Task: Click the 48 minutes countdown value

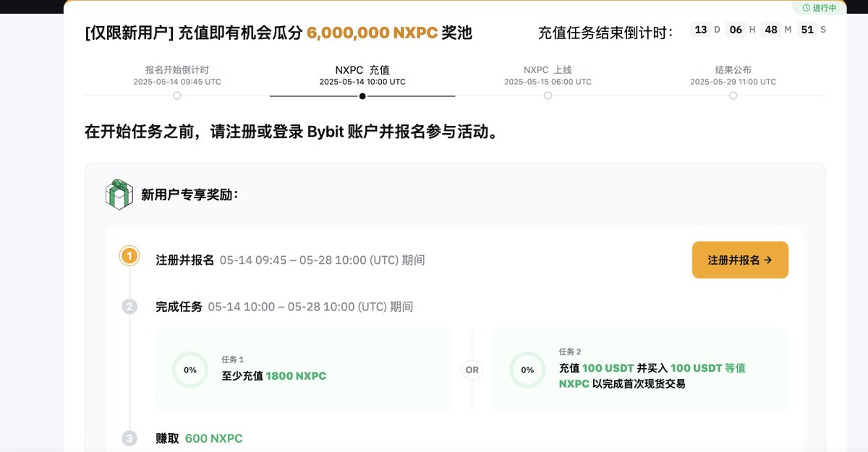Action: click(771, 30)
